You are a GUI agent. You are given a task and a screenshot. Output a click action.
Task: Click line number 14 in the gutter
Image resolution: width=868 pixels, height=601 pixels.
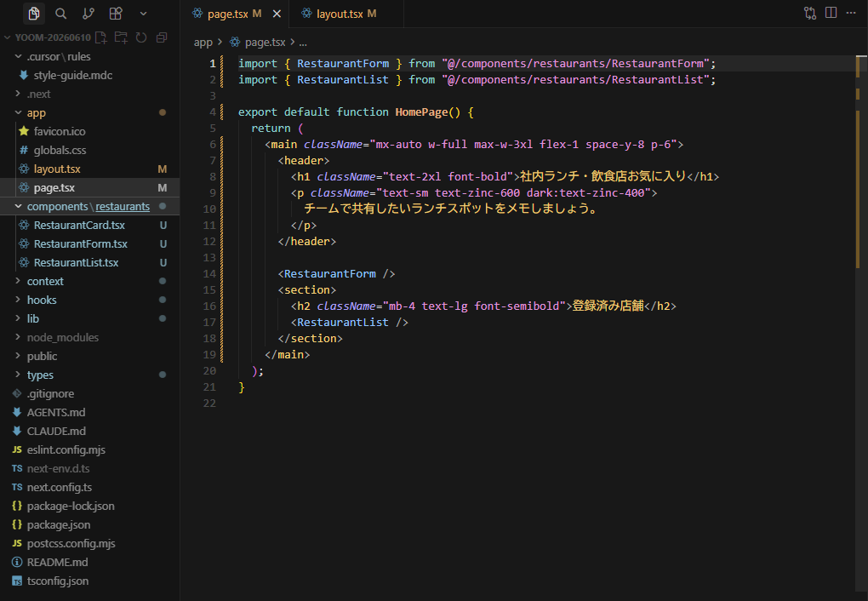[209, 273]
